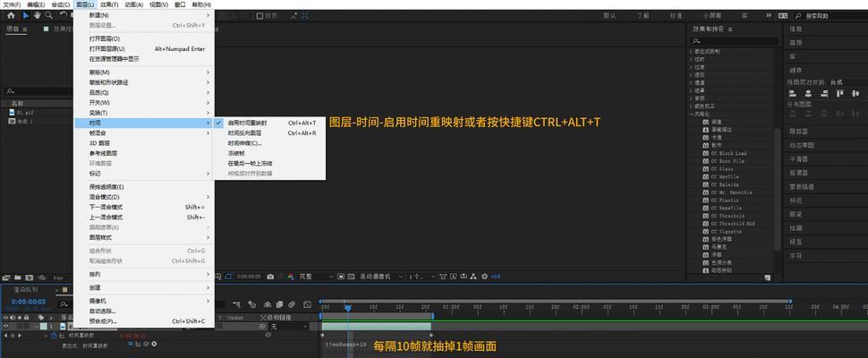Click the draft 3D icon in timeline
This screenshot has width=868, height=358.
click(252, 304)
